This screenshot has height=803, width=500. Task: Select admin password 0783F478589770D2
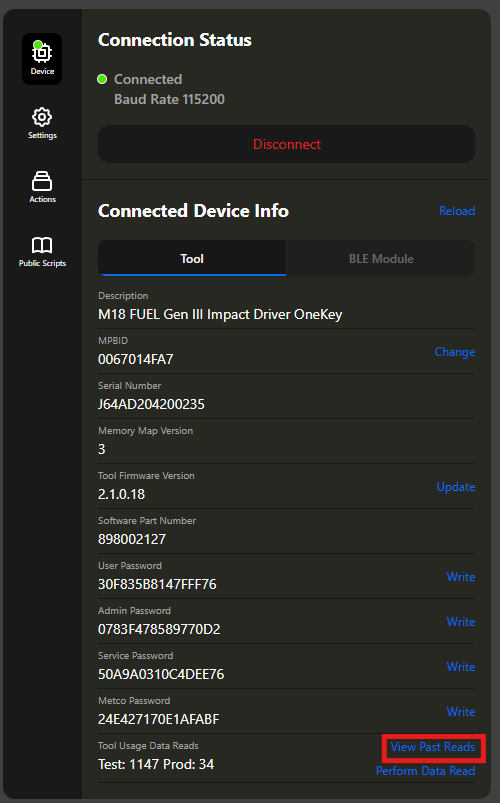(159, 629)
